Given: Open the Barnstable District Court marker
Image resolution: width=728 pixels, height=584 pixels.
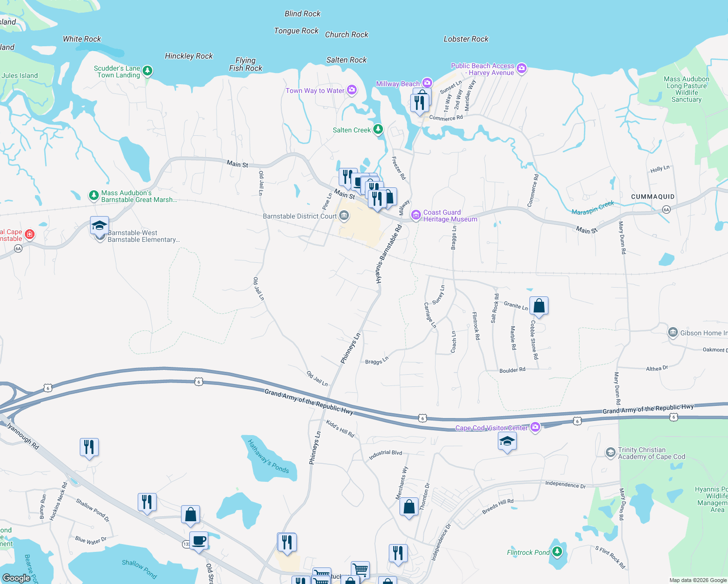Looking at the screenshot, I should 344,216.
